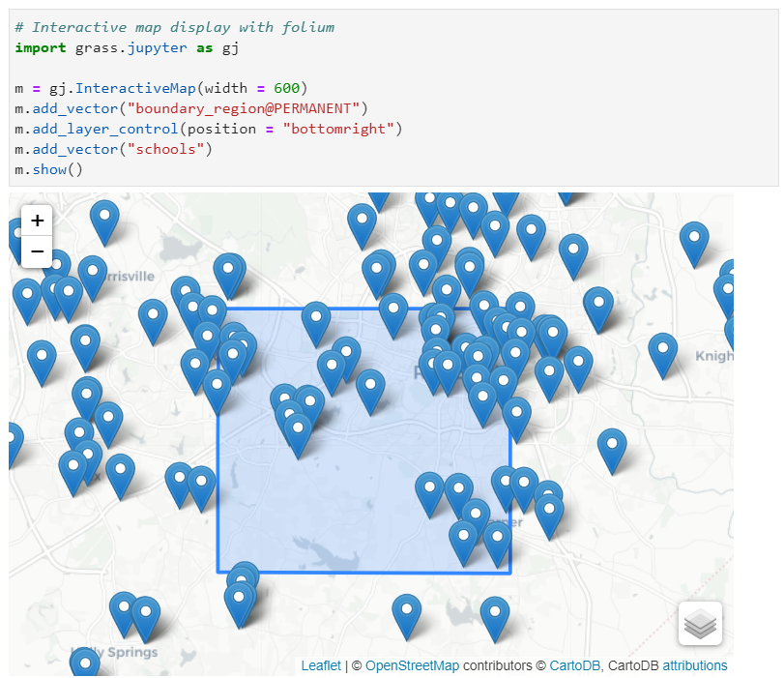Click the marker overlapping the Holly Springs label
The height and width of the screenshot is (678, 784).
point(85,663)
